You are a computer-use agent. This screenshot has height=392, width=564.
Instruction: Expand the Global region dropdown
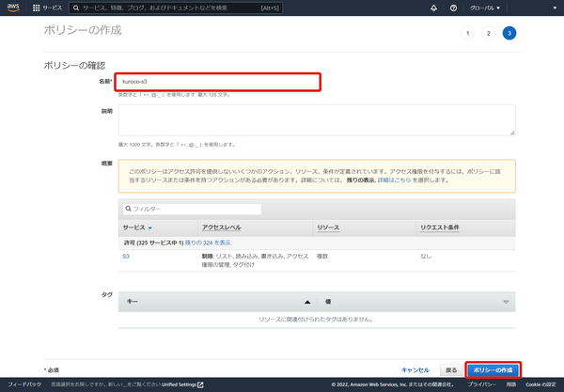[x=484, y=8]
